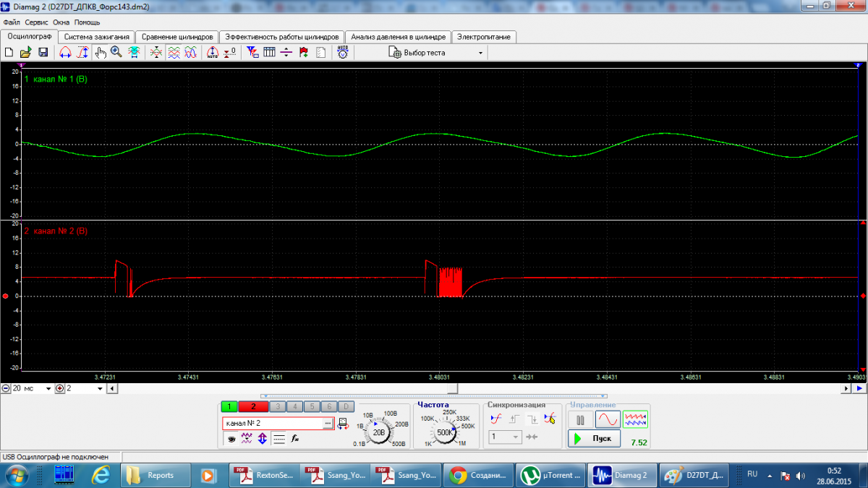
Task: Click the 500K frequency dial
Action: [444, 432]
